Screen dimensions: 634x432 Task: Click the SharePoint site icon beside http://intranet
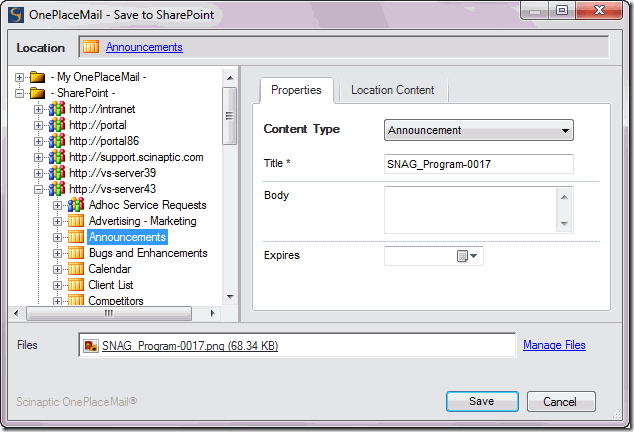[57, 109]
